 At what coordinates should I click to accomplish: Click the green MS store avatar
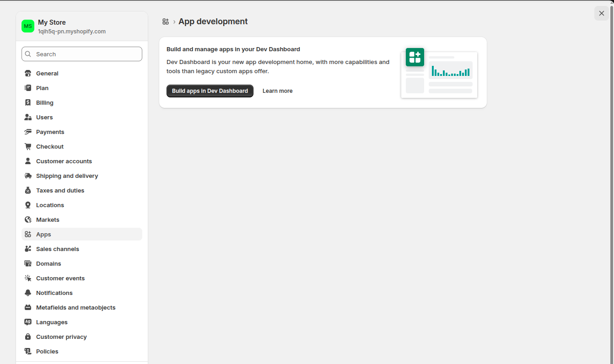pos(28,26)
